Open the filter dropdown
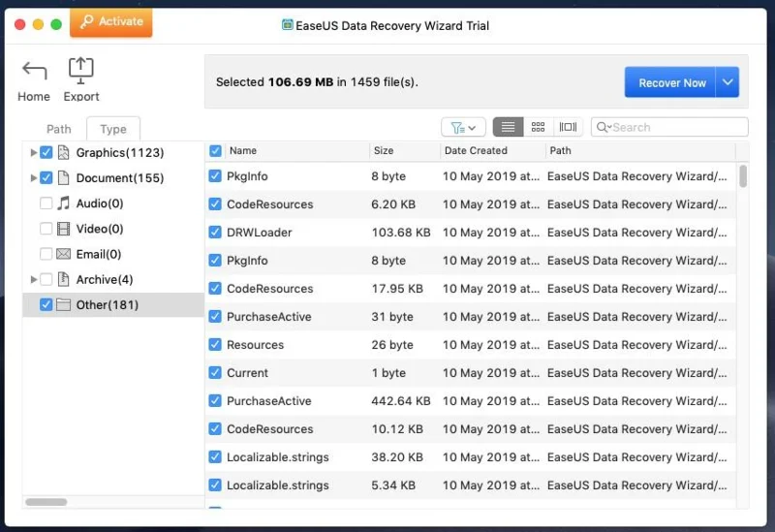Image resolution: width=775 pixels, height=532 pixels. coord(463,127)
